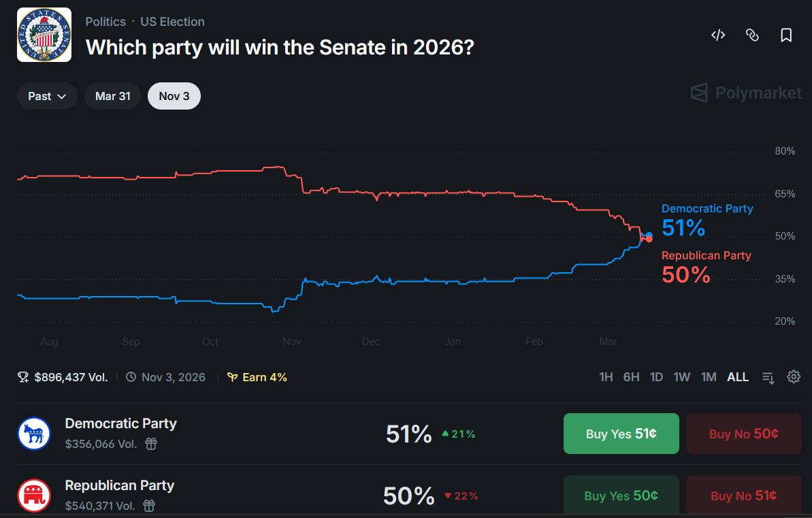Open chart settings gear icon

point(794,377)
